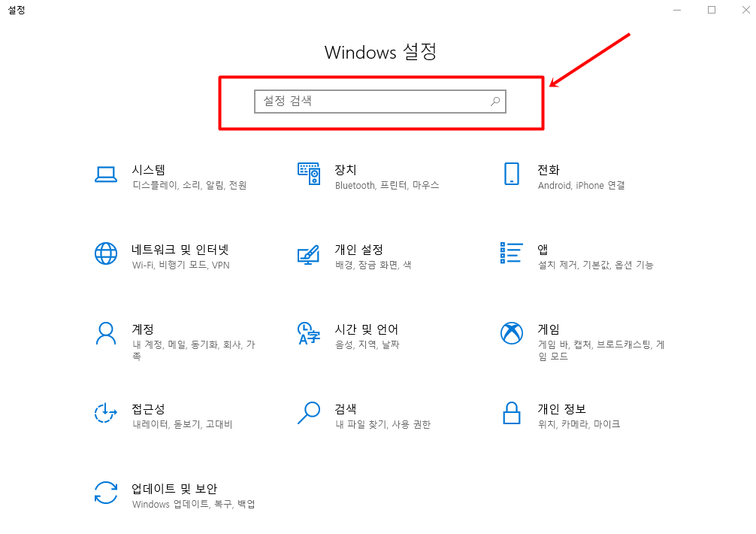Click the 업데이트 및 보안 refresh icon
Image resolution: width=756 pixels, height=534 pixels.
tap(106, 493)
